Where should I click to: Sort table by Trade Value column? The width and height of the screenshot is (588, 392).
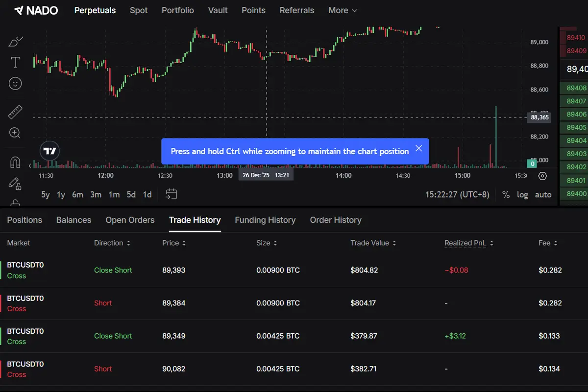coord(373,243)
